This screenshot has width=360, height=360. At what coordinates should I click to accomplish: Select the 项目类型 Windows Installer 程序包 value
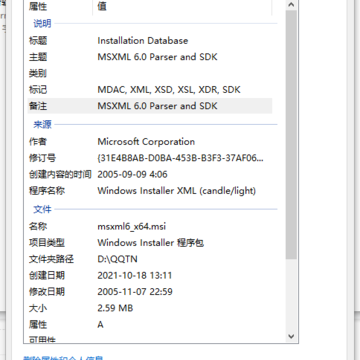(150, 243)
